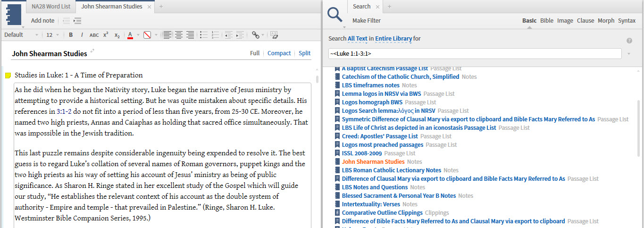Open hyperlink options dropdown arrow

coord(264,35)
